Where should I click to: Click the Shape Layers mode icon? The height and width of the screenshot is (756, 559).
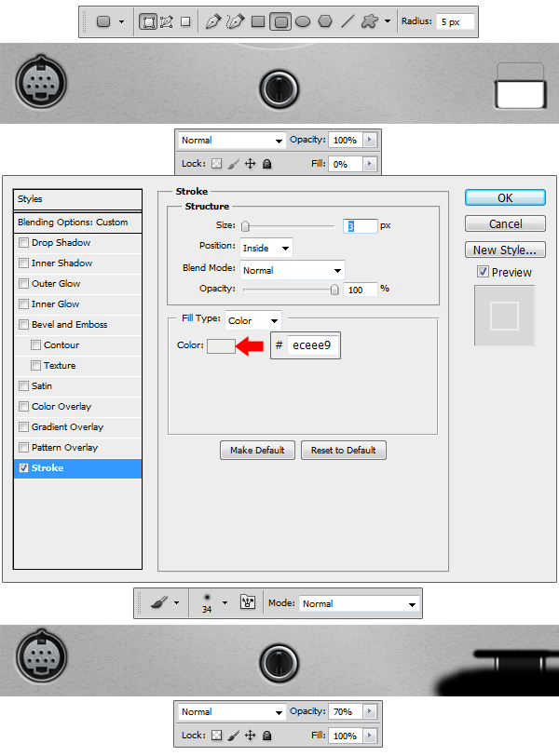point(148,21)
